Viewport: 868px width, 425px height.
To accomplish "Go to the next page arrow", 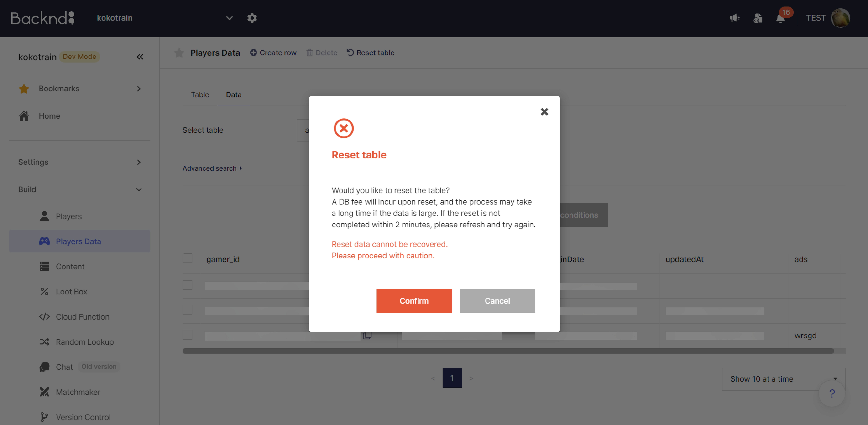I will click(x=471, y=378).
